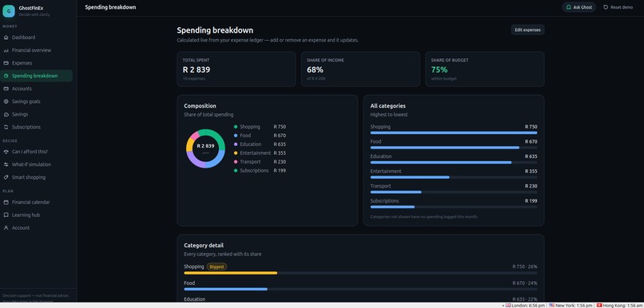Click the Share of Budget card
Viewport: 644px width, 308px height.
click(x=485, y=69)
